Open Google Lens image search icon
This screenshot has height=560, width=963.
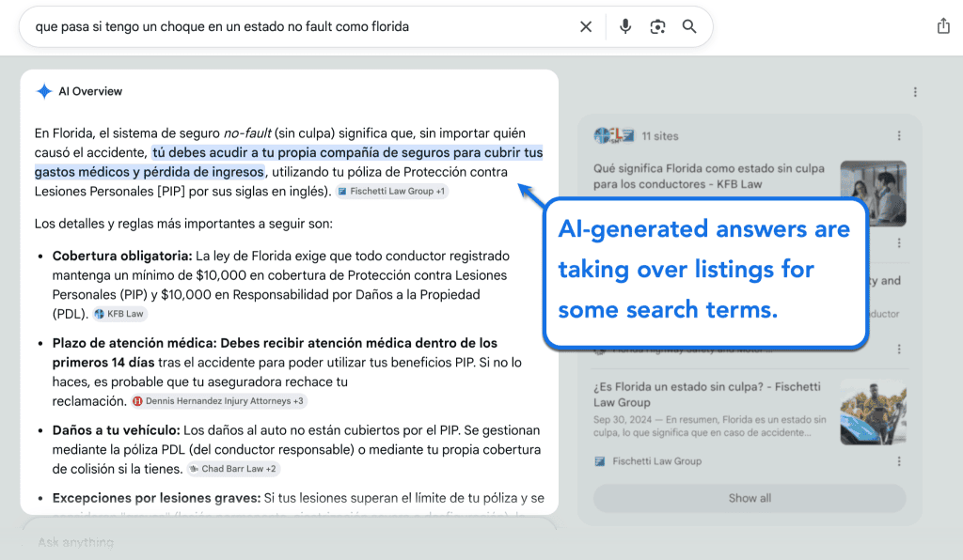657,27
